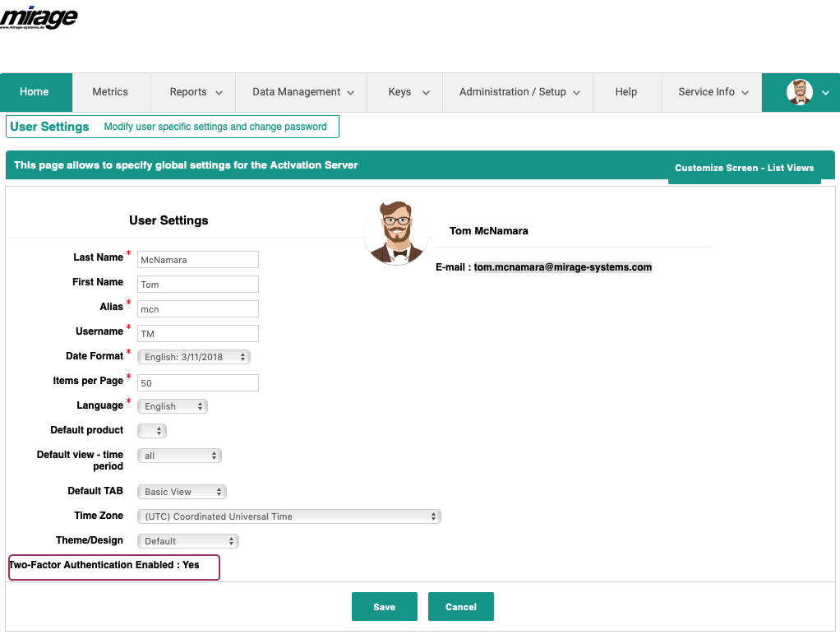
Task: Save the user settings
Action: pyautogui.click(x=384, y=607)
